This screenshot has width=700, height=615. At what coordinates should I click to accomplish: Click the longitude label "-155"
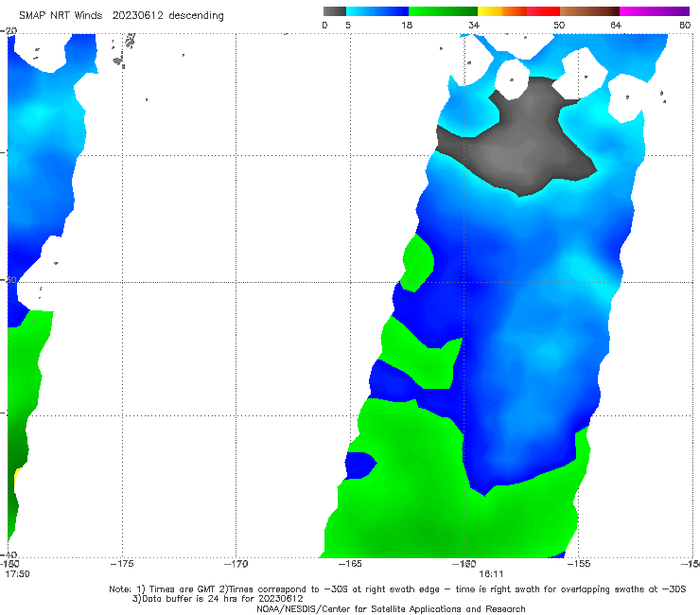[579, 564]
